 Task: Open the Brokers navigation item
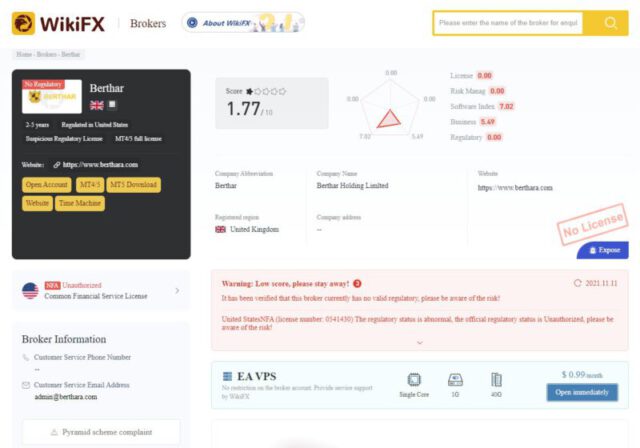coord(148,23)
